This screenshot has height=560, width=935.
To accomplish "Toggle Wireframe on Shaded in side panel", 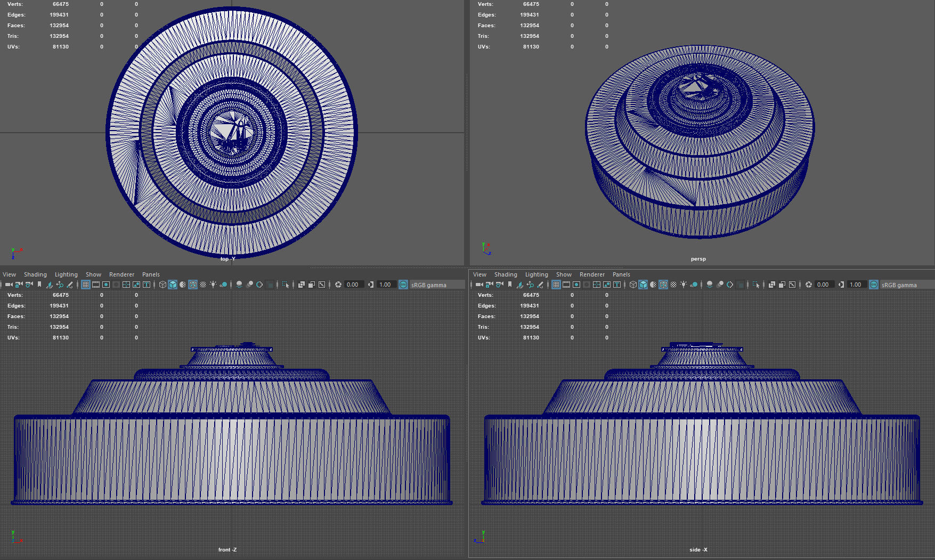I will 663,285.
